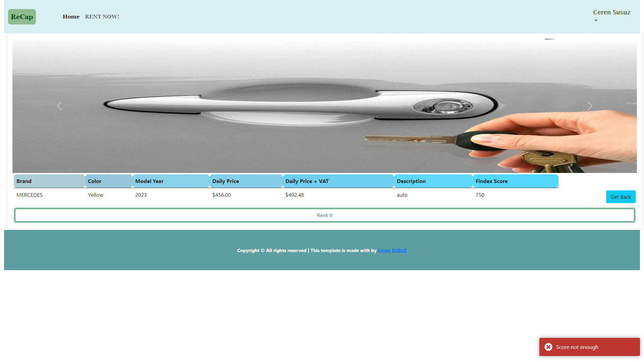The image size is (644, 362).
Task: Open the Ceren Susuz user menu
Action: (x=611, y=12)
